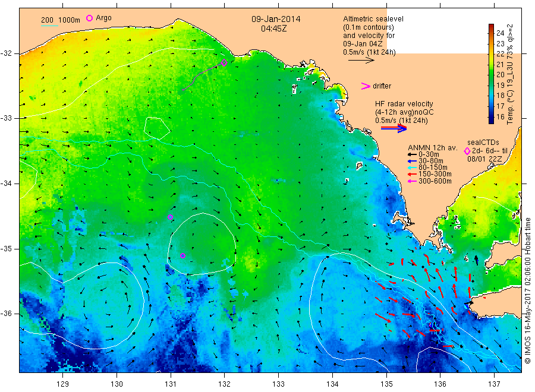Click the dark red top of temperature colorbar
Screen dimensions: 535x392
491,26
